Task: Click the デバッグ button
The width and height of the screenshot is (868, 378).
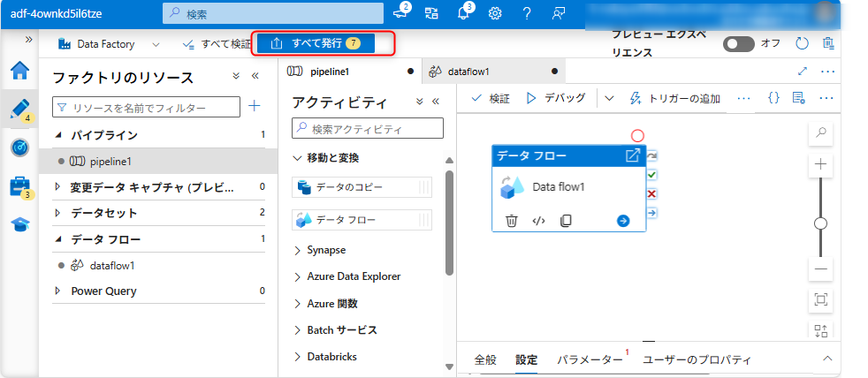Action: 555,99
